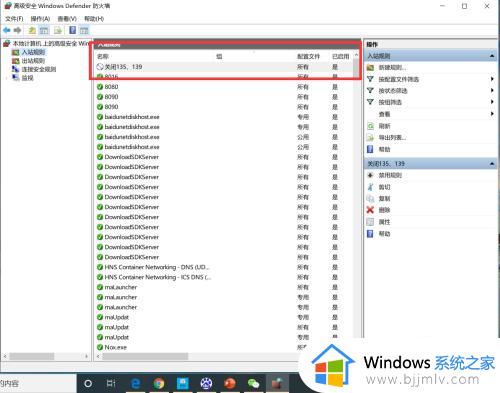500x393 pixels.
Task: Click the 复制 copy icon in actions pane
Action: pos(370,199)
